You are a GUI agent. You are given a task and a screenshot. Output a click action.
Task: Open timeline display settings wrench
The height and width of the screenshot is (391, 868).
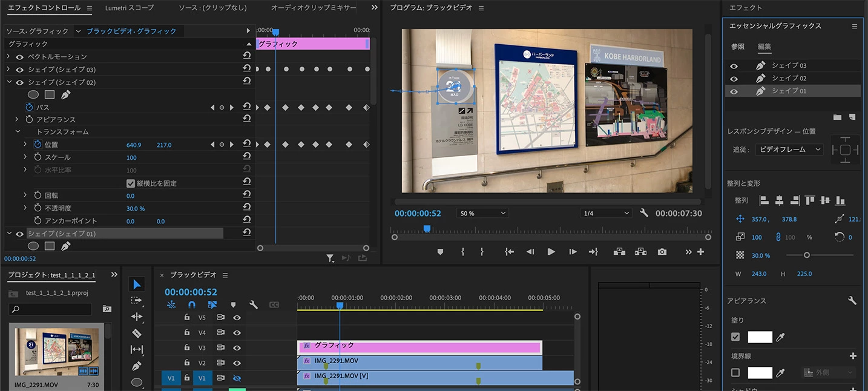click(254, 304)
